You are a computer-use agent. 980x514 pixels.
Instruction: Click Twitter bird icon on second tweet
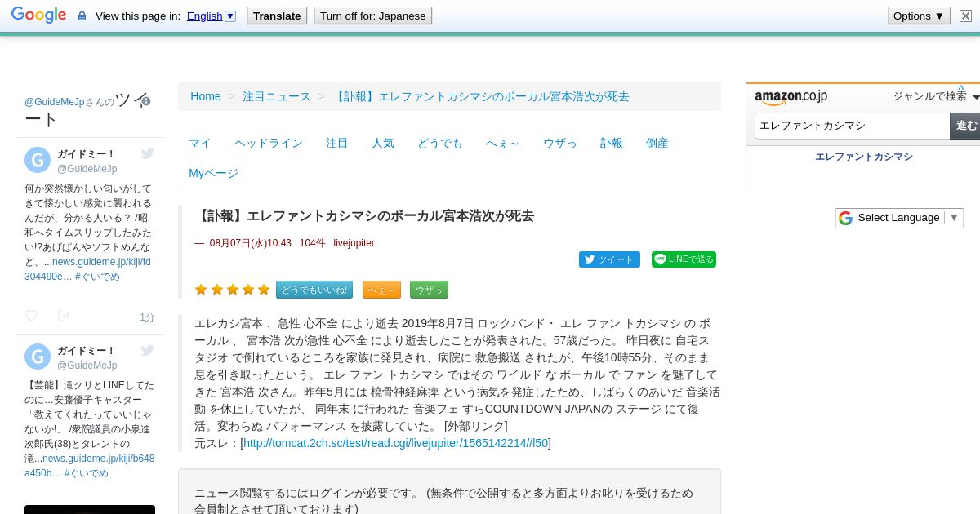point(147,350)
